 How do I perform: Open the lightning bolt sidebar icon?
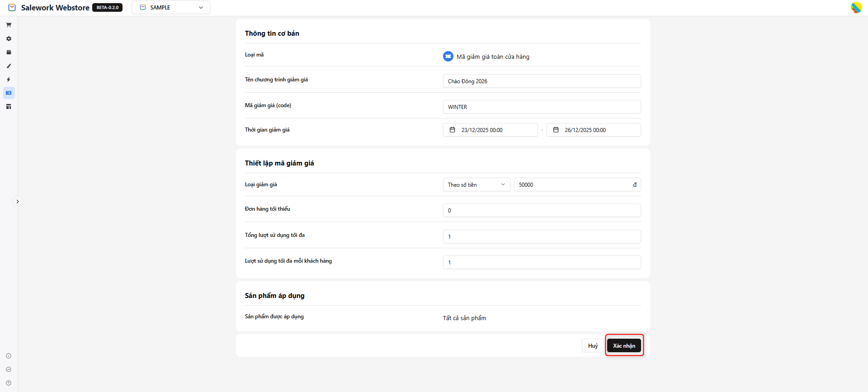point(9,80)
